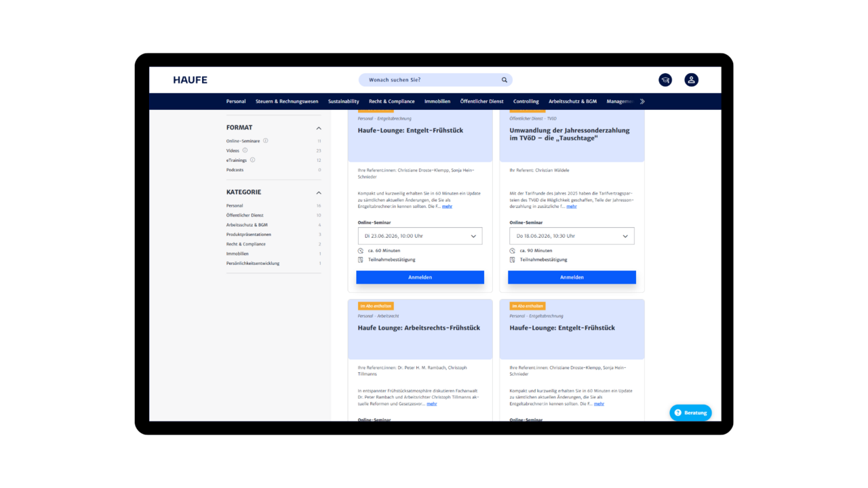Collapse the KATEGORIE section chevron
868x488 pixels.
tap(318, 192)
